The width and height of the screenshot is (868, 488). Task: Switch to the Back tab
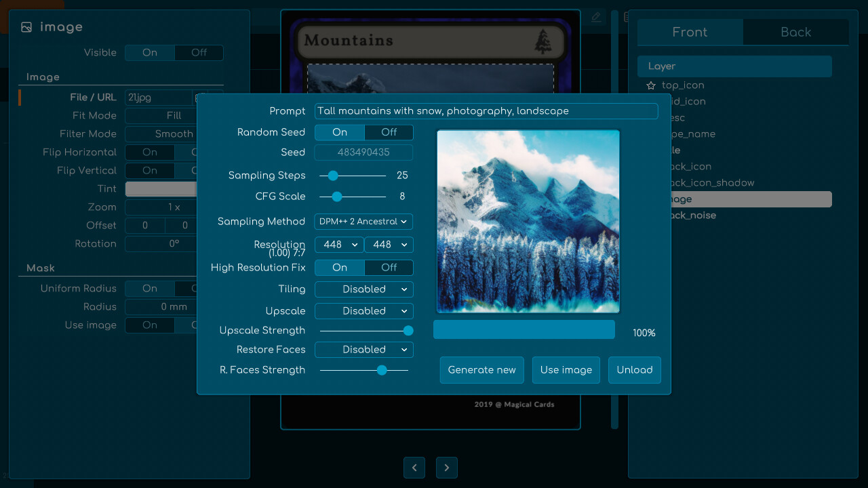pyautogui.click(x=795, y=32)
